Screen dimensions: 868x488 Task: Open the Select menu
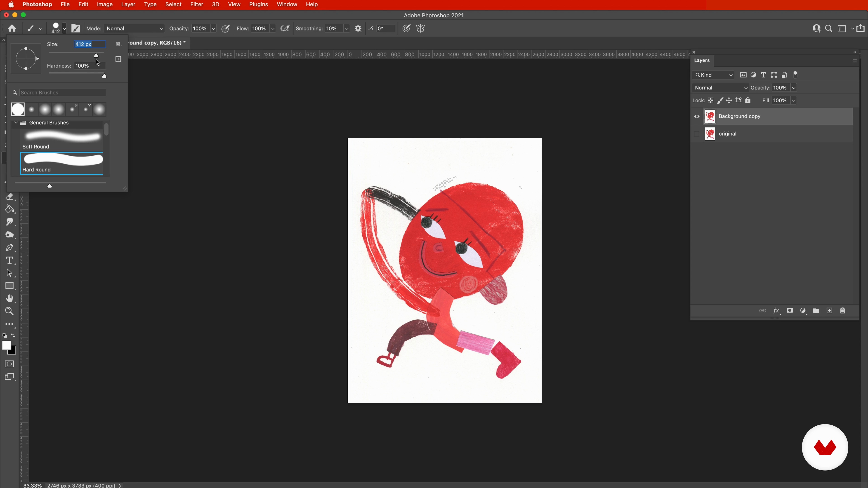pyautogui.click(x=173, y=4)
